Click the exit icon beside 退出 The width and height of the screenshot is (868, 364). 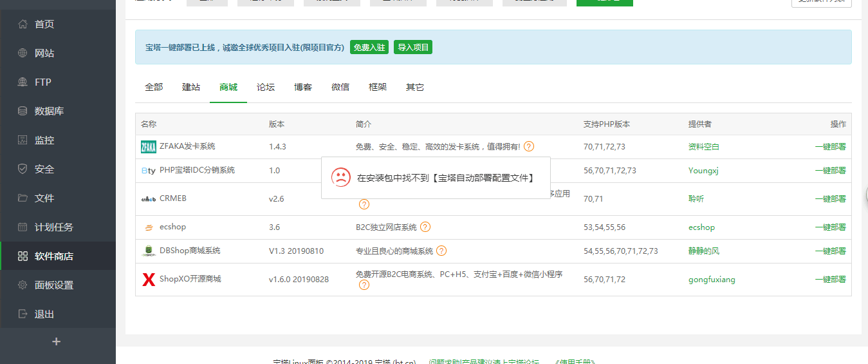tap(23, 314)
